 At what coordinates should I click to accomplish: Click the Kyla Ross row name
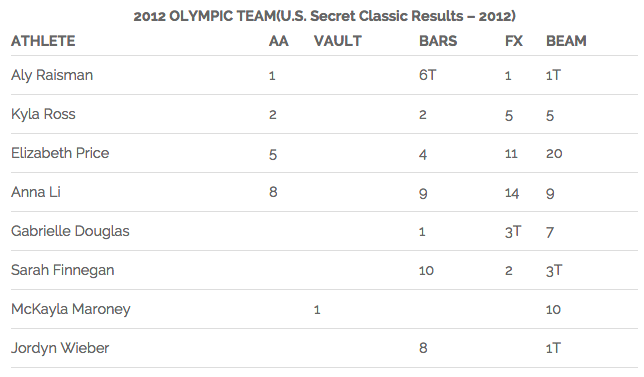(43, 114)
